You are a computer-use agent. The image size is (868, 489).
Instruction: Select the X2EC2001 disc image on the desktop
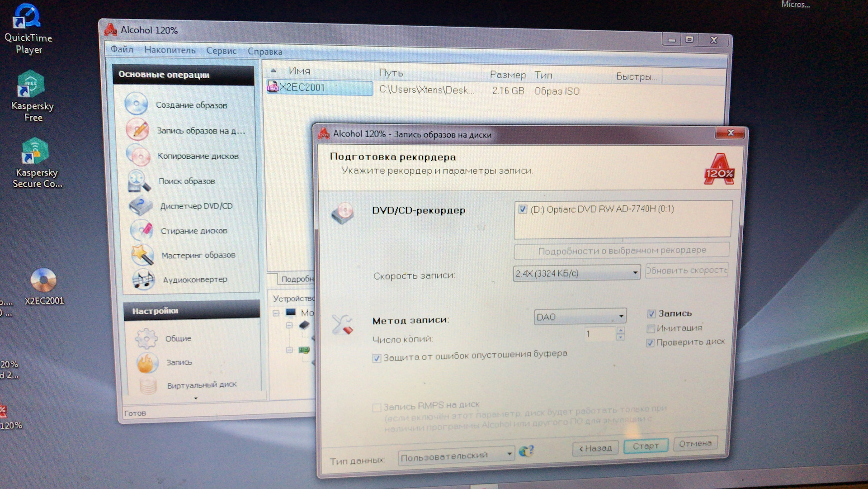[44, 287]
